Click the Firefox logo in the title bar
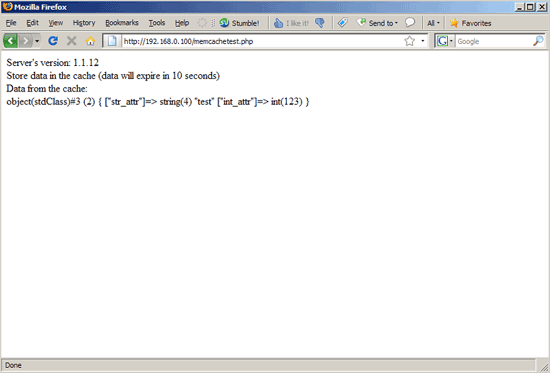 [x=7, y=7]
